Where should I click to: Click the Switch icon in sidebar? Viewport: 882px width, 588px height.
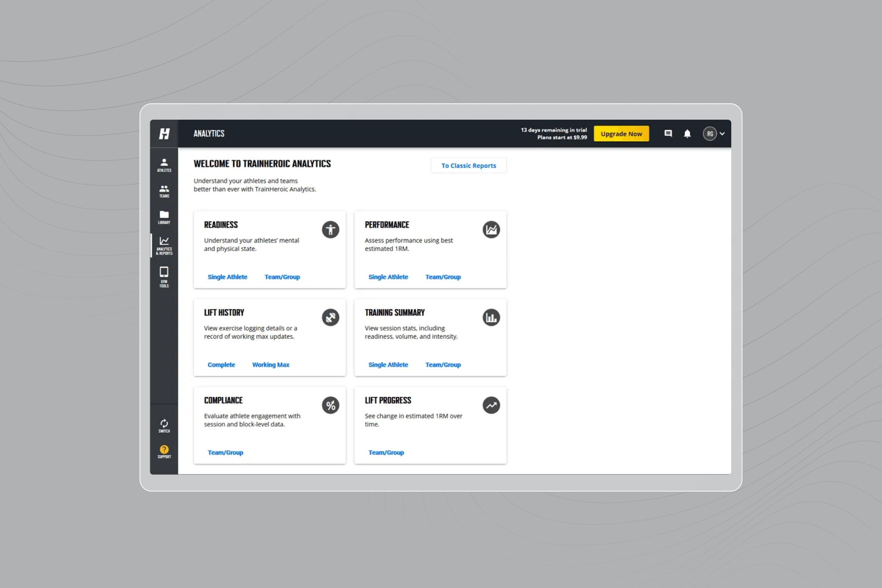(x=164, y=426)
